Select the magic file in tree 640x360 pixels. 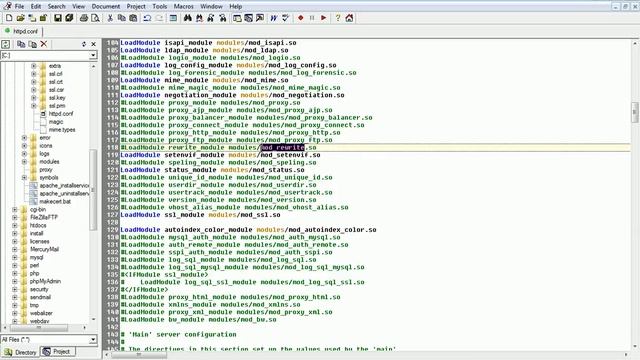[x=56, y=122]
